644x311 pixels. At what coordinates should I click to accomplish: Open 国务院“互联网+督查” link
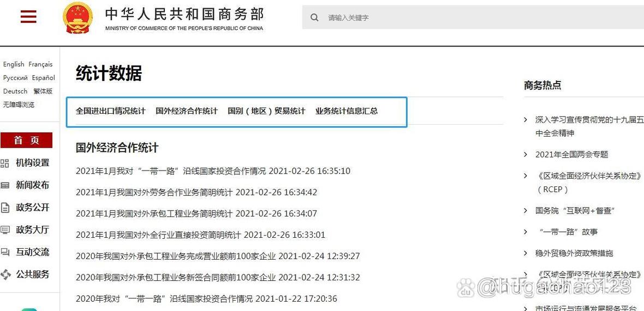coord(575,210)
